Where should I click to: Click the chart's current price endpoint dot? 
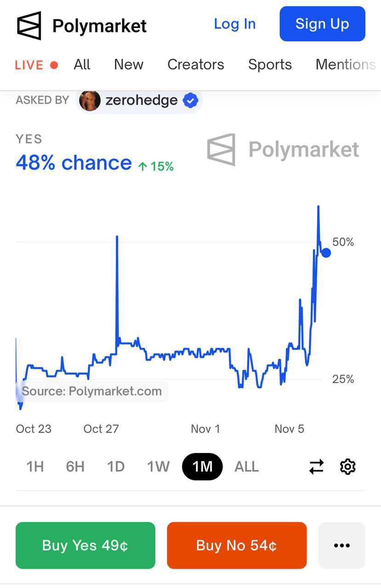tap(326, 253)
